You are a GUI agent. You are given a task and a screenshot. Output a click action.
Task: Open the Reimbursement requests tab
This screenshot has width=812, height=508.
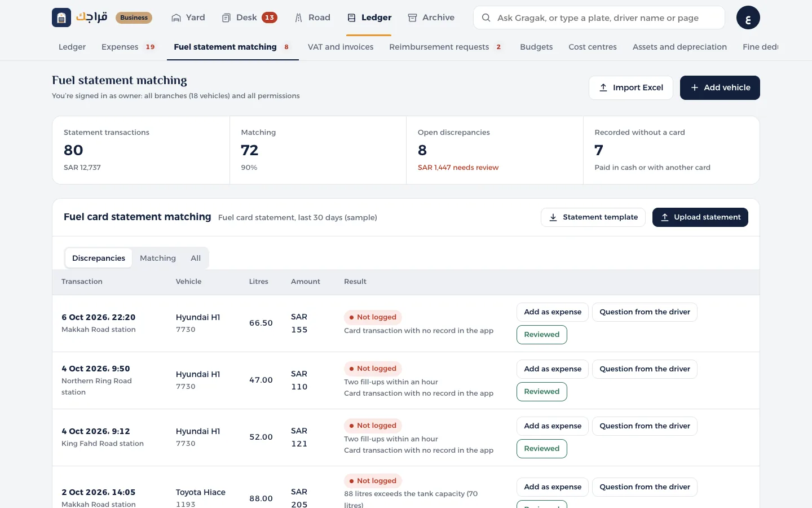click(445, 47)
